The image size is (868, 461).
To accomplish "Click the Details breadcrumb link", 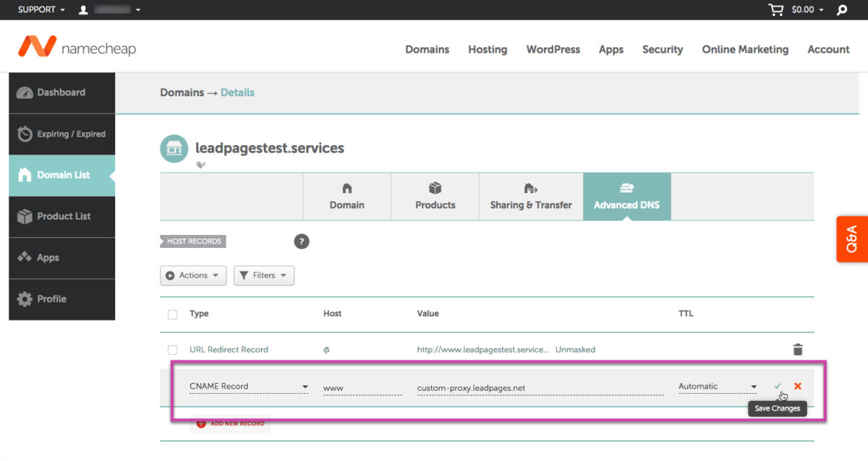I will click(237, 92).
